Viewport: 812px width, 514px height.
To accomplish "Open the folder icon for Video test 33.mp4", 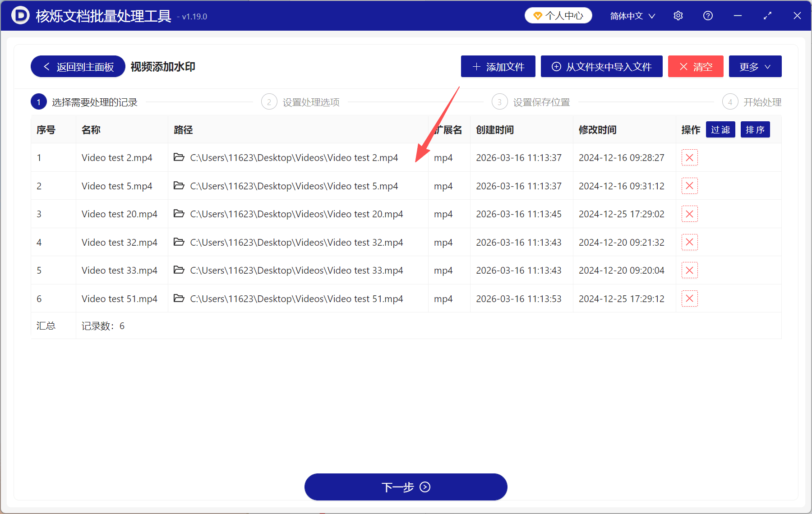I will click(179, 270).
